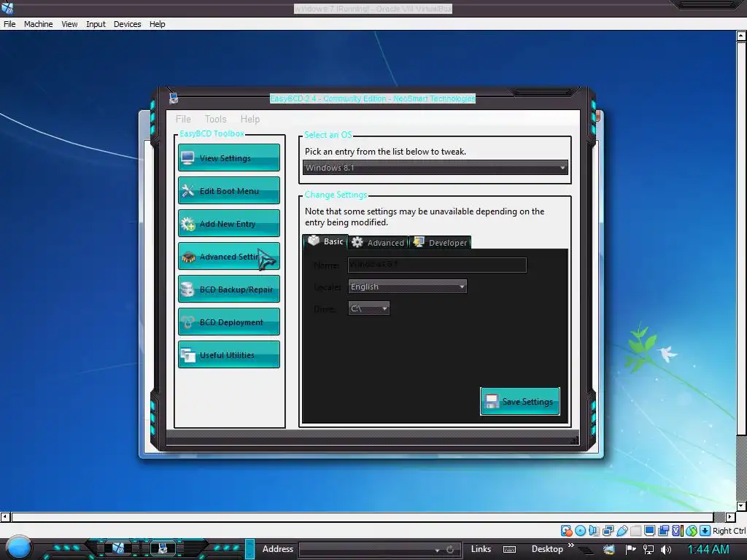Image resolution: width=747 pixels, height=560 pixels.
Task: Click the shared folders status icon
Action: point(635,531)
